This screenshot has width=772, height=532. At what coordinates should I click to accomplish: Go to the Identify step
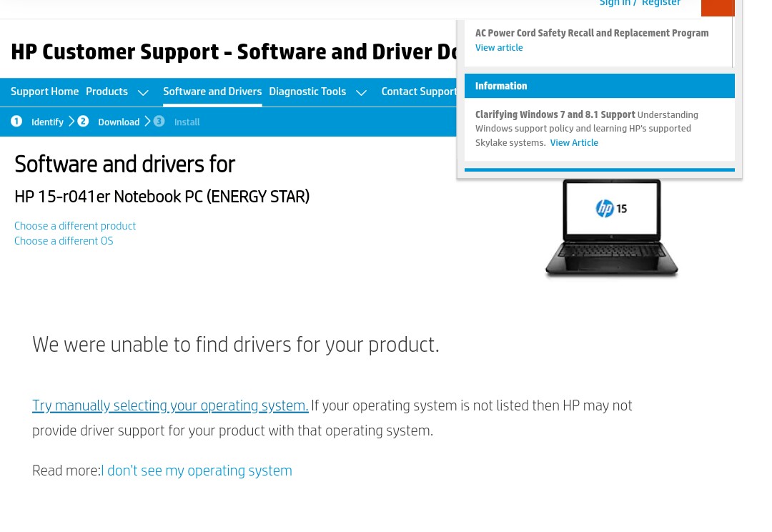click(x=47, y=122)
